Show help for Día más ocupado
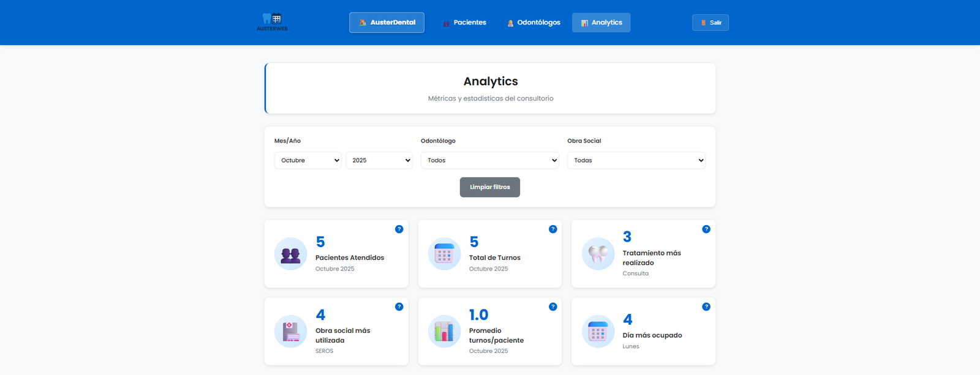980x375 pixels. (706, 307)
